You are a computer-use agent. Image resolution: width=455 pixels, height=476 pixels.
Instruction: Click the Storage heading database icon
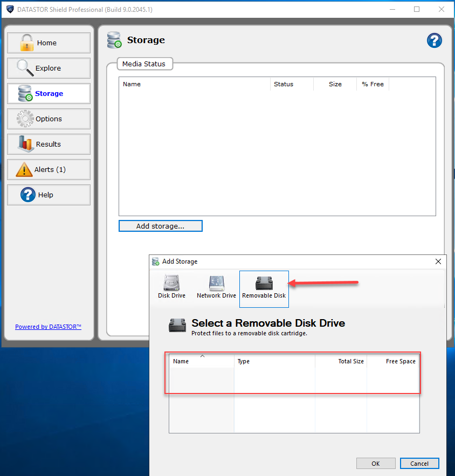pyautogui.click(x=114, y=40)
